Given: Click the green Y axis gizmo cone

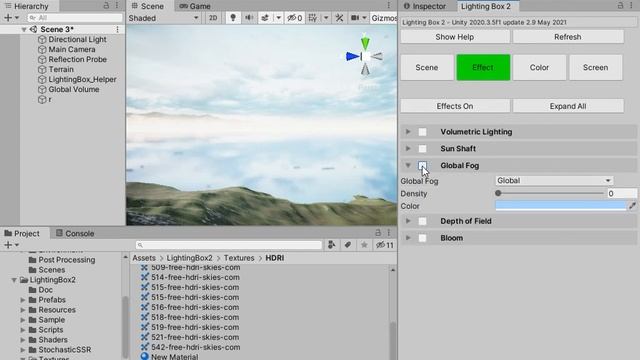Looking at the screenshot, I should tap(365, 43).
